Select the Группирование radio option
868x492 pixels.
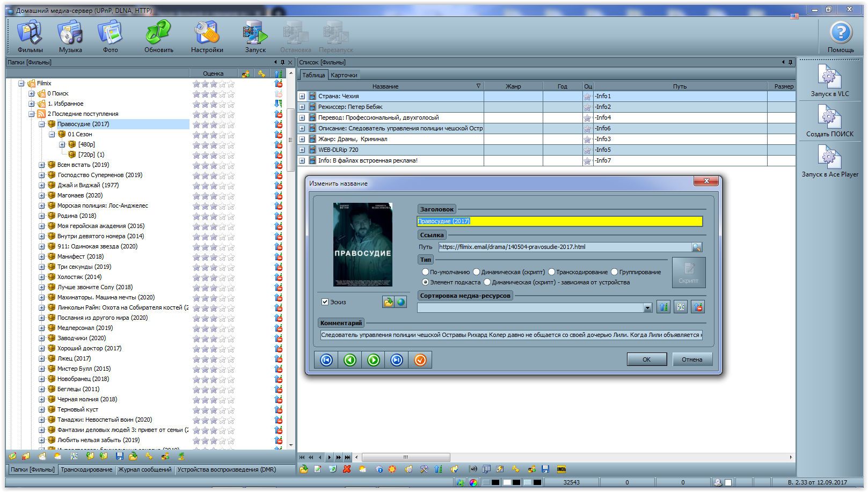click(x=615, y=272)
